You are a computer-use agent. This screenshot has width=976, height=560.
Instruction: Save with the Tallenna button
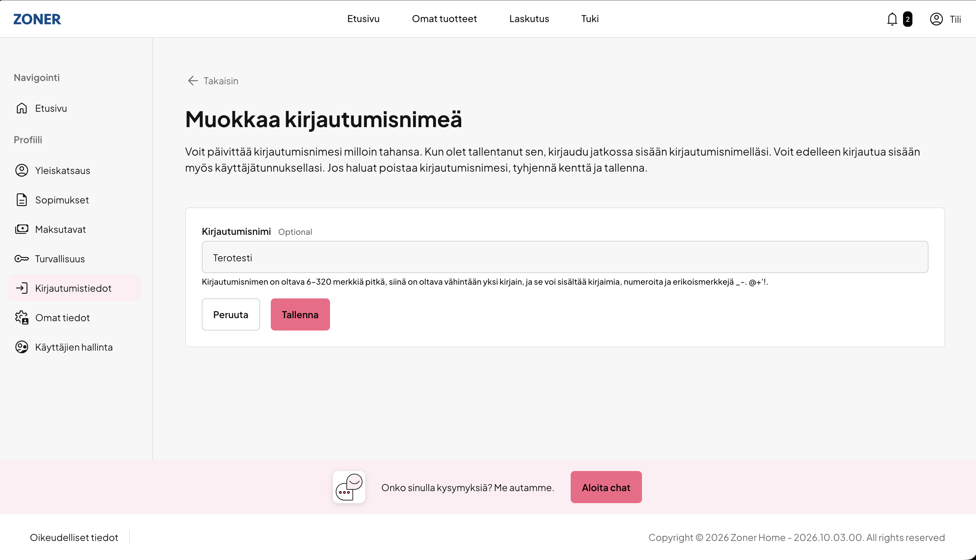tap(300, 314)
